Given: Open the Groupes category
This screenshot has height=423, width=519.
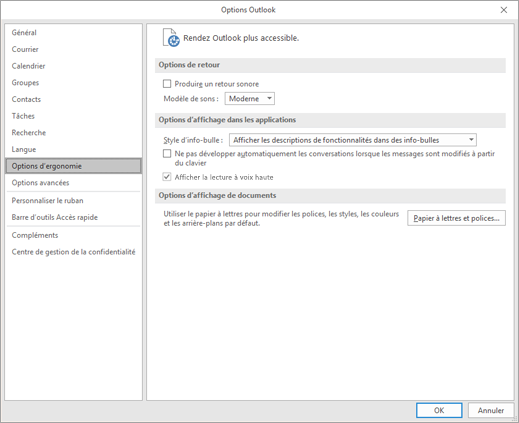Looking at the screenshot, I should click(73, 83).
